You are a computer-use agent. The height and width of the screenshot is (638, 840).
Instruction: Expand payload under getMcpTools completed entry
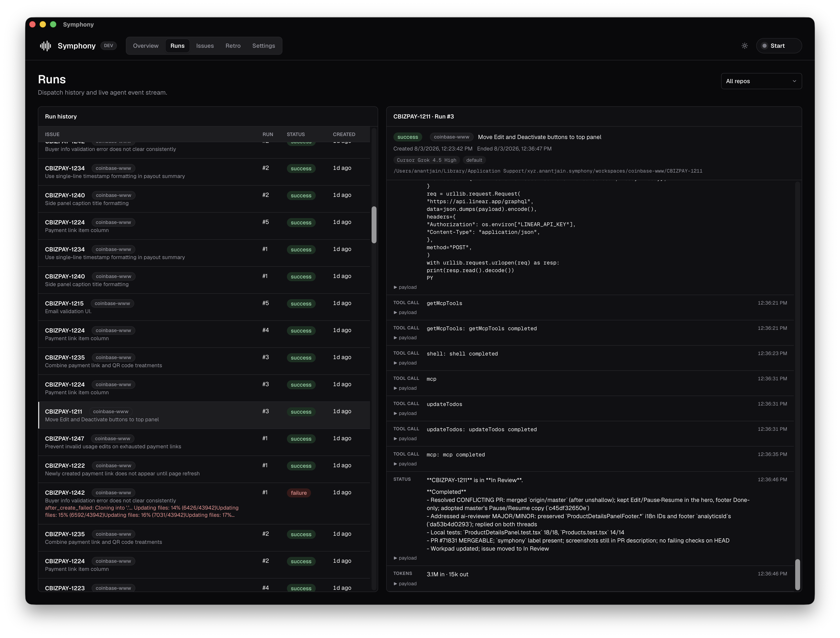click(x=405, y=337)
